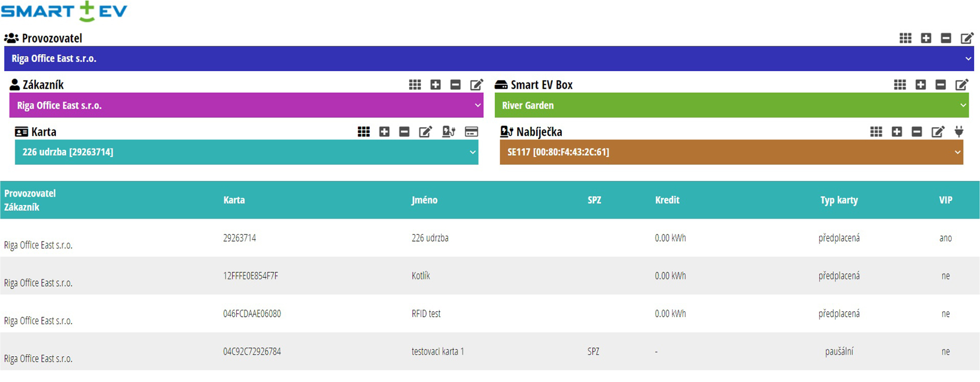Click předplacená in the 226 udrzba row
The height and width of the screenshot is (382, 980).
(839, 238)
